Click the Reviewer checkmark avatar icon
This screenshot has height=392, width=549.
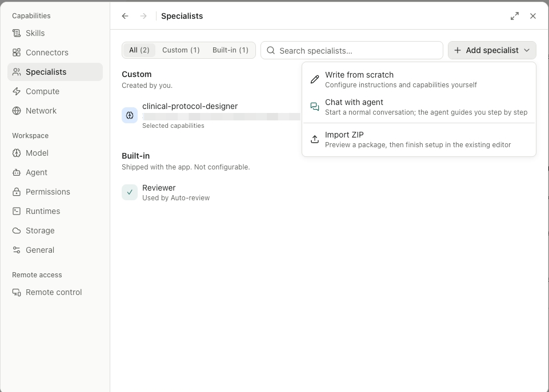(x=130, y=192)
